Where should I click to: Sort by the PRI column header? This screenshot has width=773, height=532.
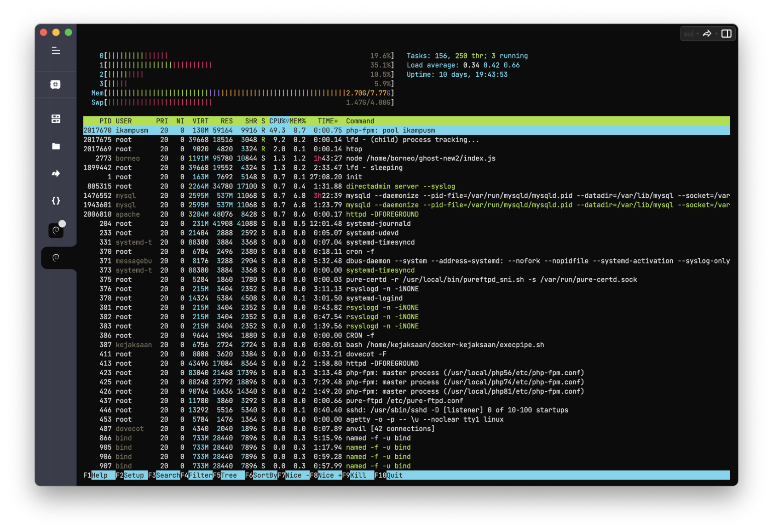(x=162, y=121)
